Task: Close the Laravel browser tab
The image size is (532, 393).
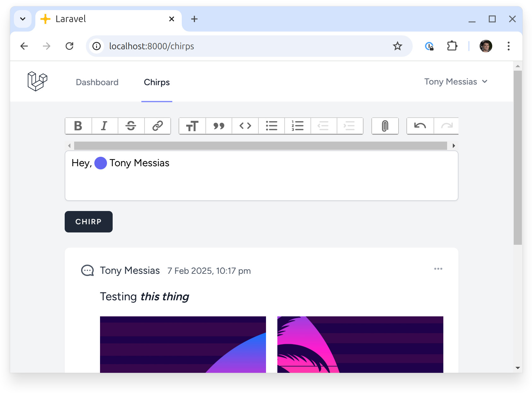Action: tap(172, 19)
